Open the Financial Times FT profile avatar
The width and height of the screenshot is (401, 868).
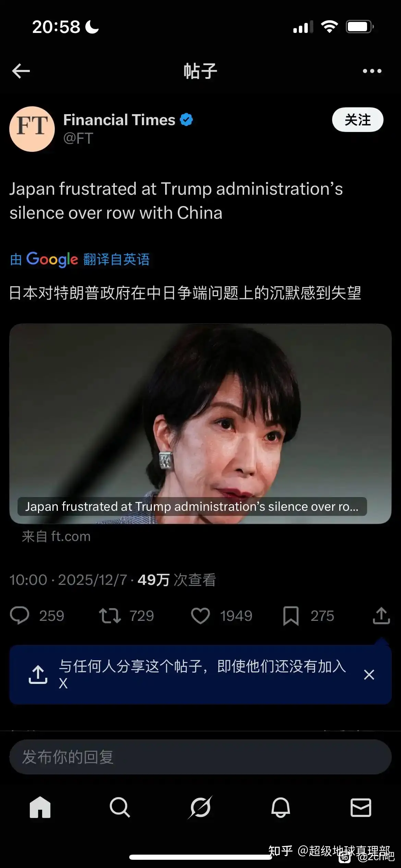(x=32, y=129)
